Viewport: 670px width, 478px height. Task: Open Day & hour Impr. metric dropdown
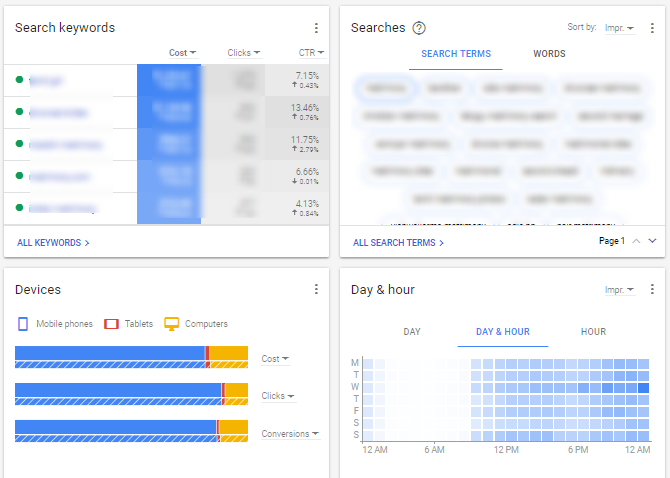619,290
